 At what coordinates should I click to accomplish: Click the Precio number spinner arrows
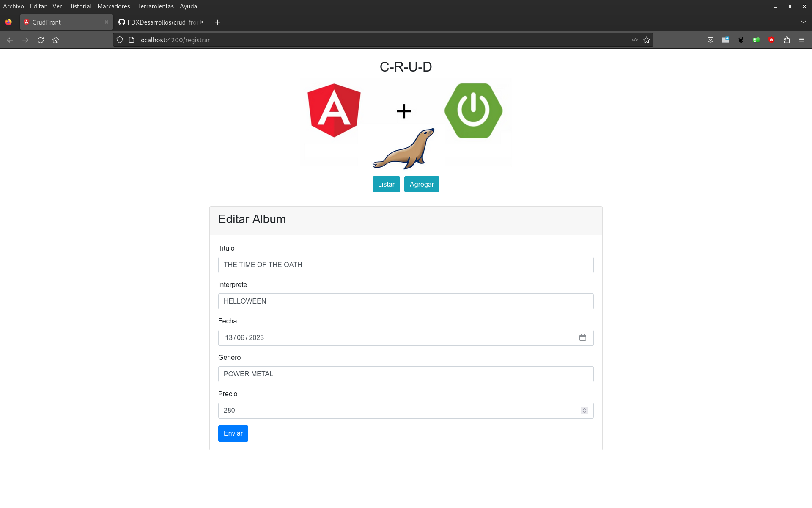pyautogui.click(x=584, y=411)
